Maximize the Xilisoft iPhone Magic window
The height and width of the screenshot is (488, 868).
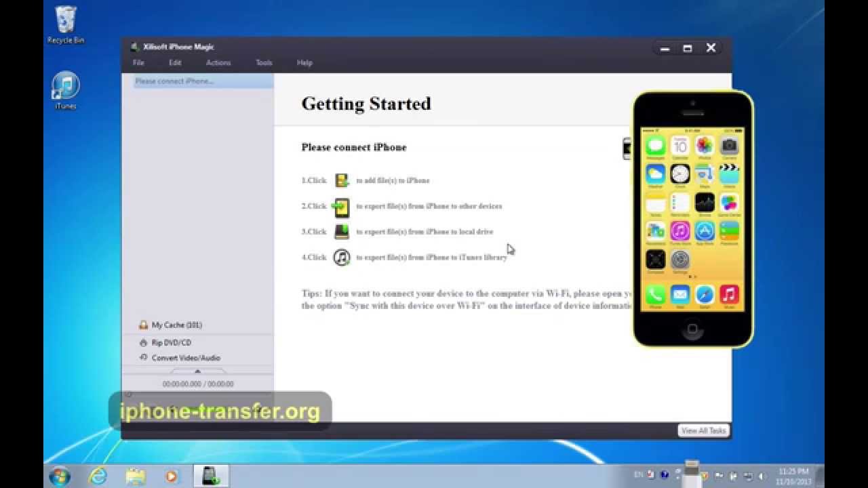[x=688, y=48]
